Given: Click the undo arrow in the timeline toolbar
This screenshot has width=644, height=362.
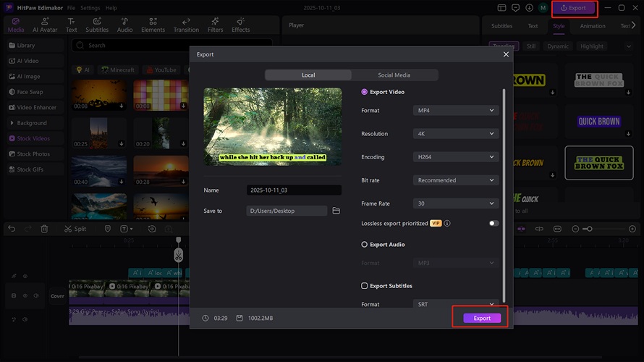Looking at the screenshot, I should 12,229.
